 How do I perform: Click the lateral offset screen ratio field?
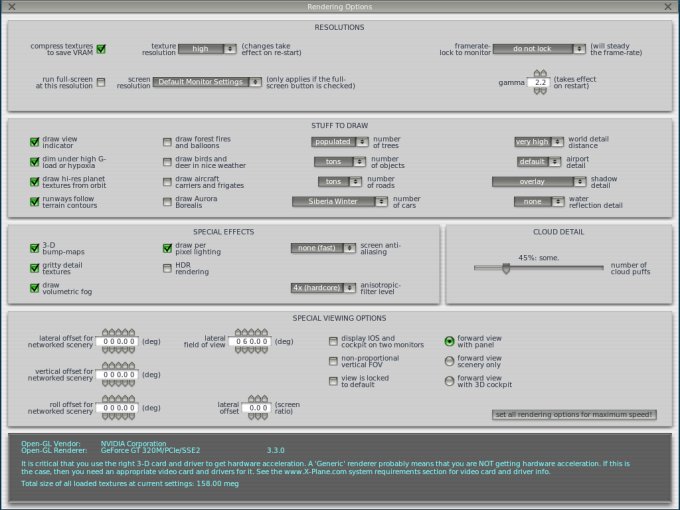(x=257, y=408)
